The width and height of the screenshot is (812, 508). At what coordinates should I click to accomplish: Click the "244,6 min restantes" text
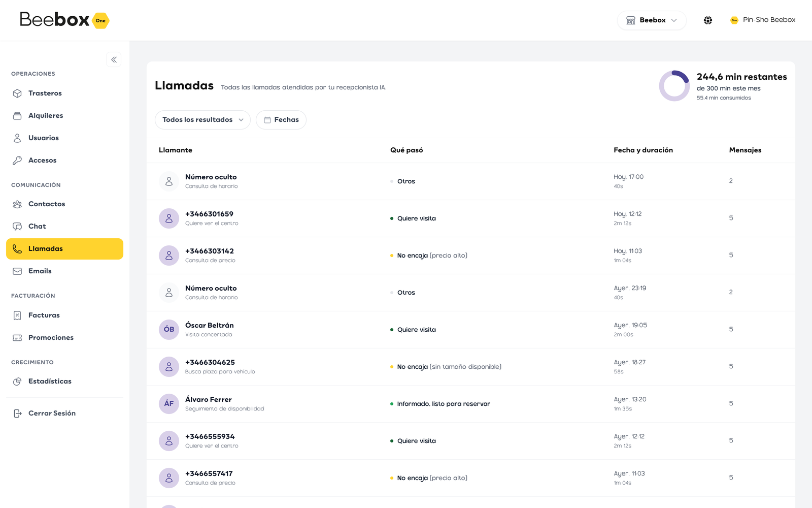(x=742, y=77)
